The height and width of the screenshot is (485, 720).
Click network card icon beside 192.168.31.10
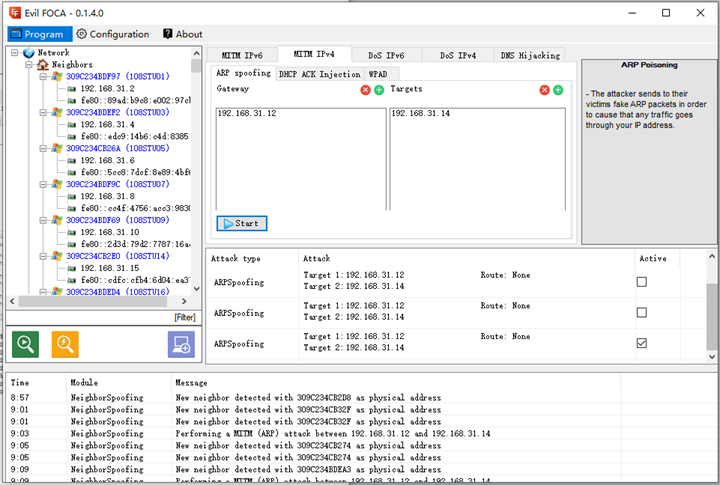pos(72,232)
